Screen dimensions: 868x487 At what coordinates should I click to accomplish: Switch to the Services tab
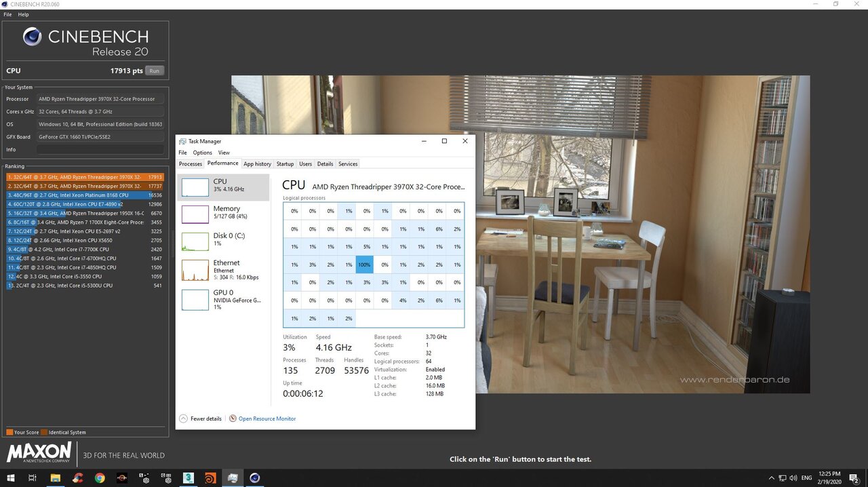pos(348,163)
